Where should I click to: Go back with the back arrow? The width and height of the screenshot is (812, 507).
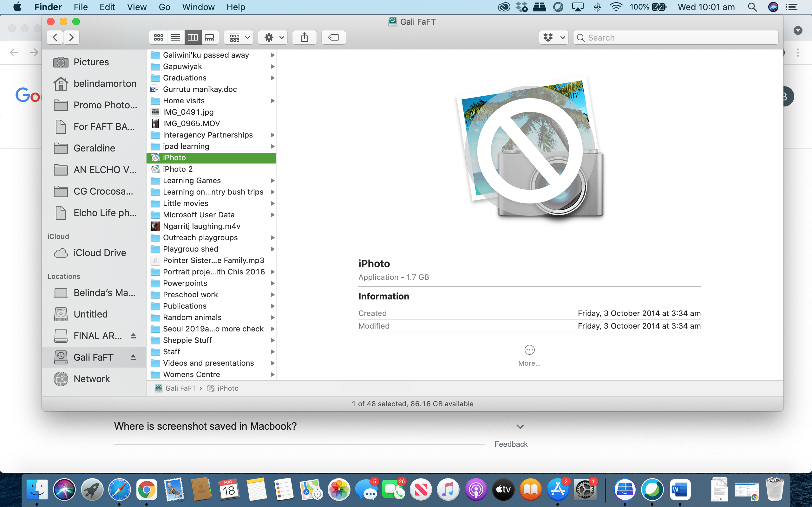[x=56, y=37]
